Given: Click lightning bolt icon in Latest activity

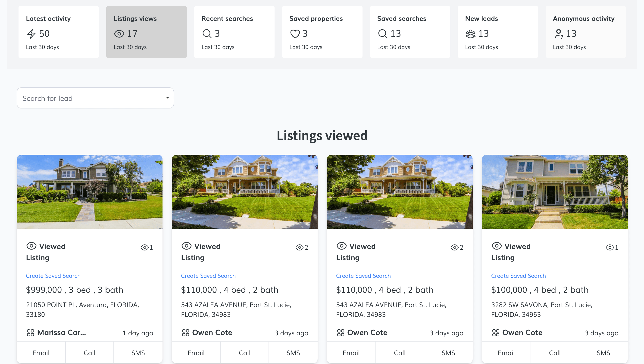Looking at the screenshot, I should (x=31, y=34).
